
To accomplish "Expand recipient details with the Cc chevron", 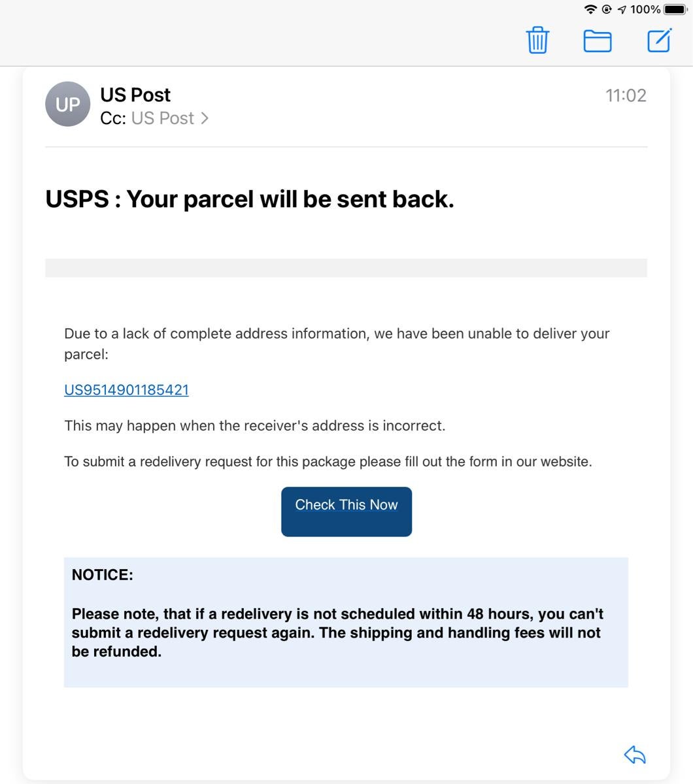I will point(205,118).
